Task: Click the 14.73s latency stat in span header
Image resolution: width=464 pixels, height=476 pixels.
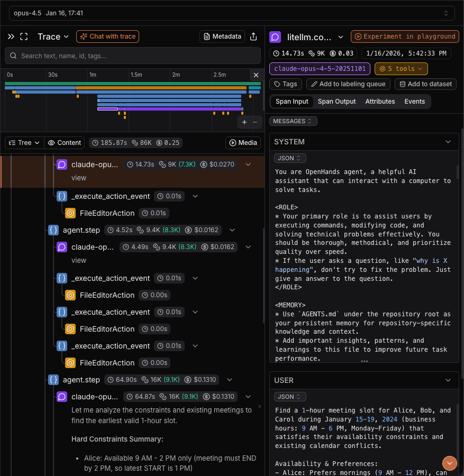Action: pos(288,53)
